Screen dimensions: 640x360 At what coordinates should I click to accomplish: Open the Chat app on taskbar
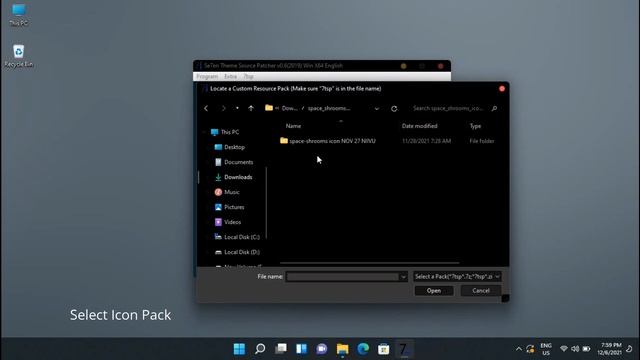pos(322,349)
